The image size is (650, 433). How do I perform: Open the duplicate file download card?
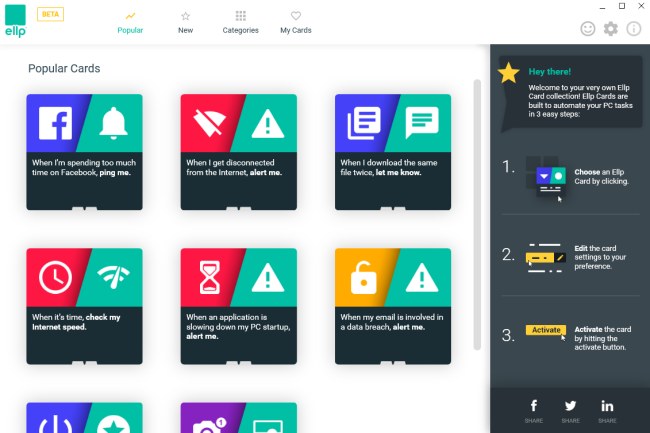393,152
